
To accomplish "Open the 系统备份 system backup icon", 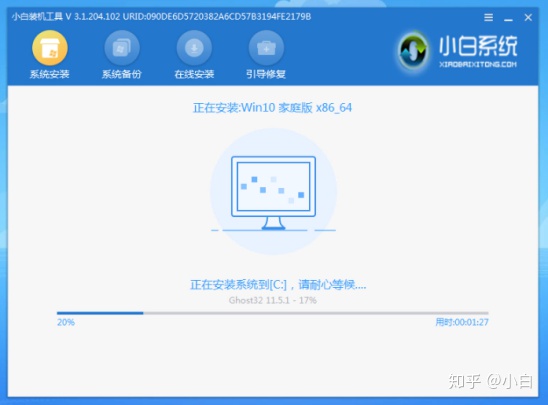I will pyautogui.click(x=122, y=48).
